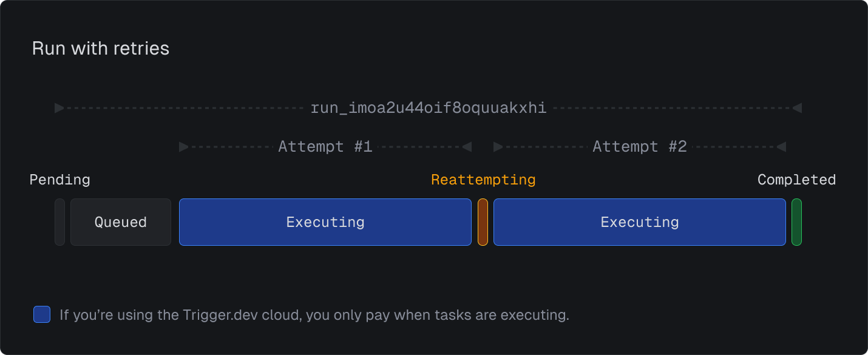Viewport: 868px width, 355px height.
Task: Click the blue legend color swatch
Action: tap(42, 314)
